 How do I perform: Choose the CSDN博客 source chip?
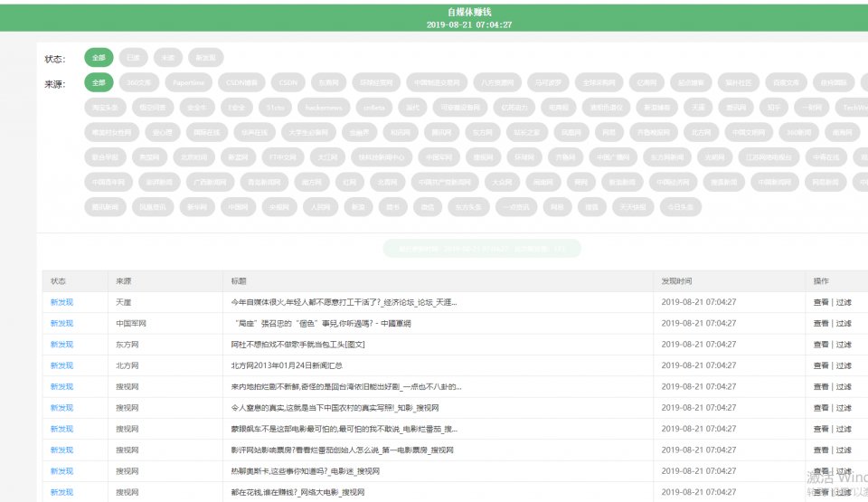[x=242, y=82]
